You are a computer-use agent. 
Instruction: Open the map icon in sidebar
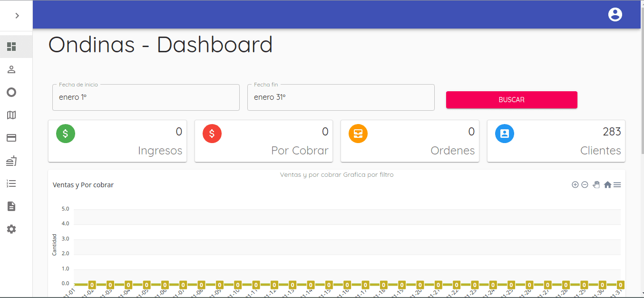[x=11, y=115]
